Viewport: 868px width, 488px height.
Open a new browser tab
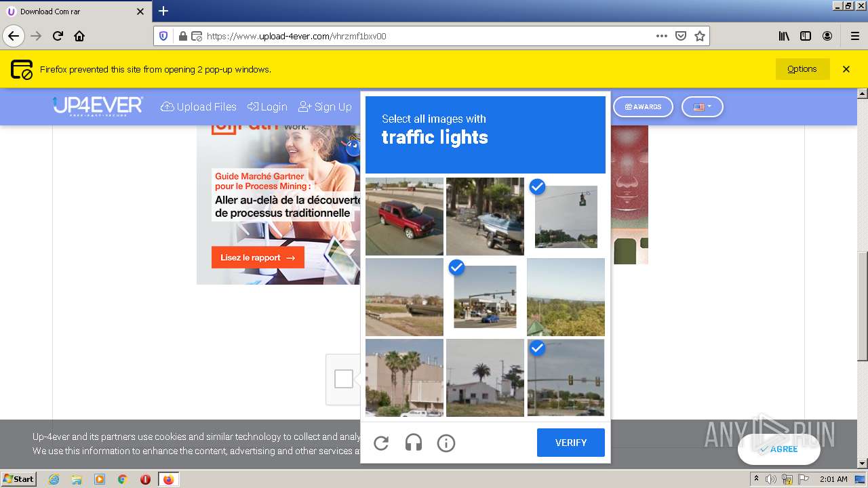[163, 11]
